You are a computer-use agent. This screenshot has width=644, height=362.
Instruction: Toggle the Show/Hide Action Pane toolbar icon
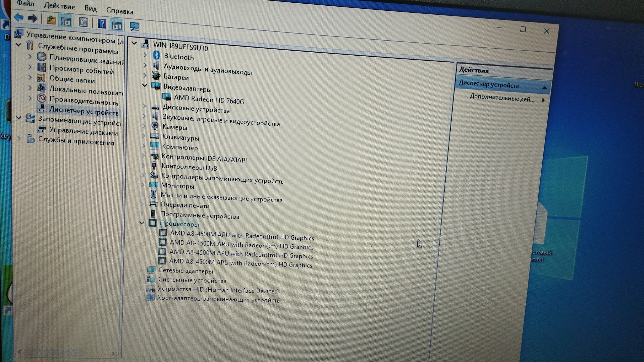point(117,25)
